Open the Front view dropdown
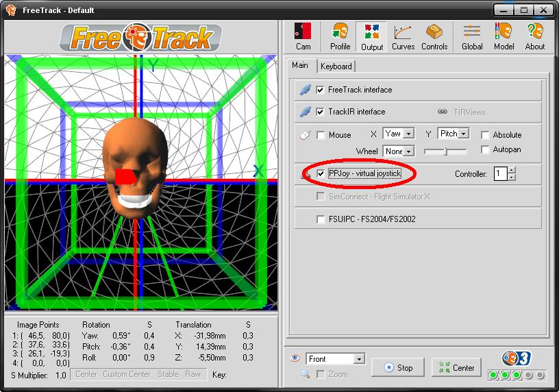 (x=335, y=359)
